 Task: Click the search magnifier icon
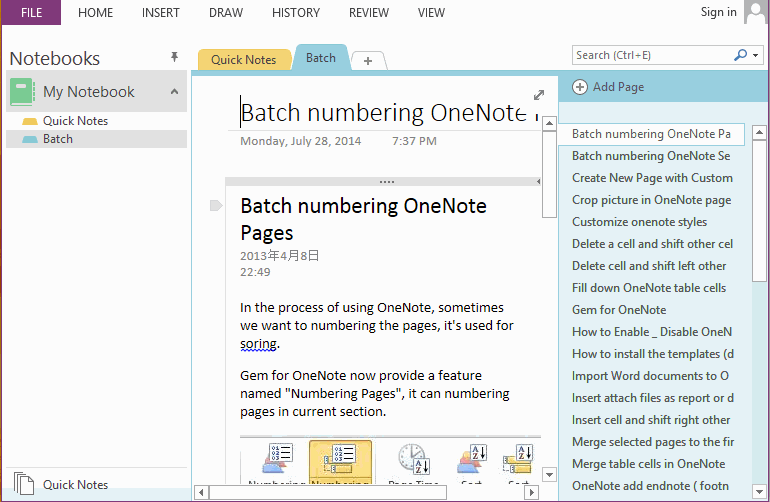[740, 55]
